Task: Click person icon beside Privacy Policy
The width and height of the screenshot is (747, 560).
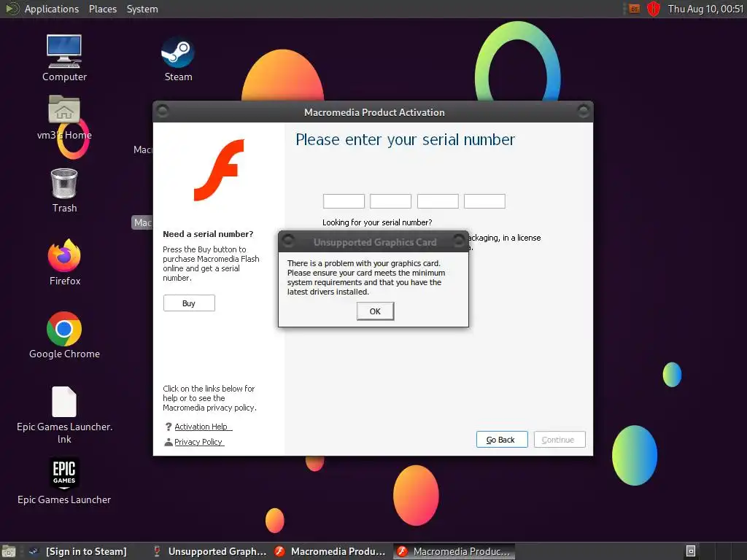Action: tap(169, 442)
